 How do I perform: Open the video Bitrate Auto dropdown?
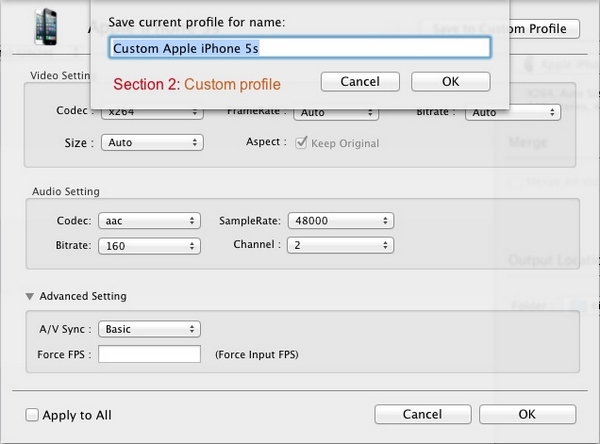point(513,113)
